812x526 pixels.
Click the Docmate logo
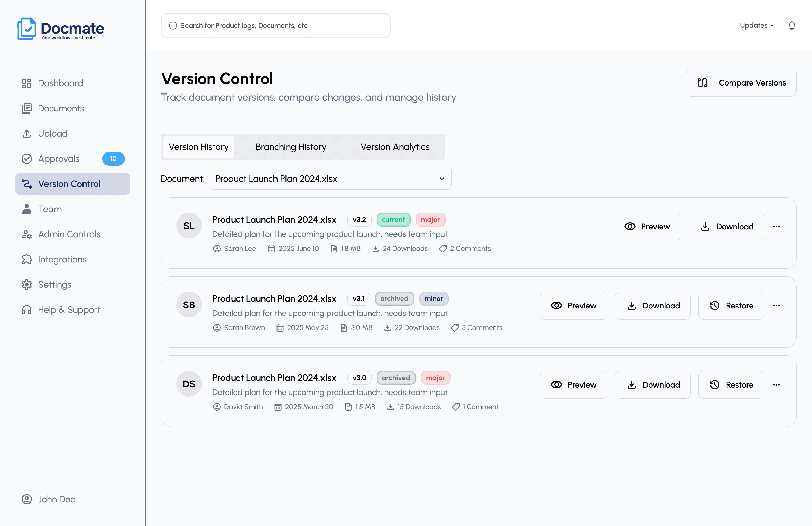coord(61,29)
